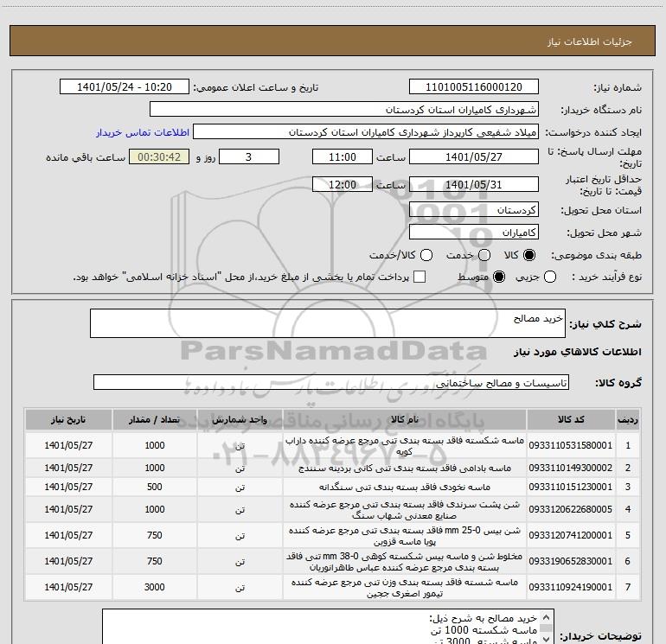Click the واحد شمارش column header
Viewport: 666px width, 644px height.
pos(240,420)
